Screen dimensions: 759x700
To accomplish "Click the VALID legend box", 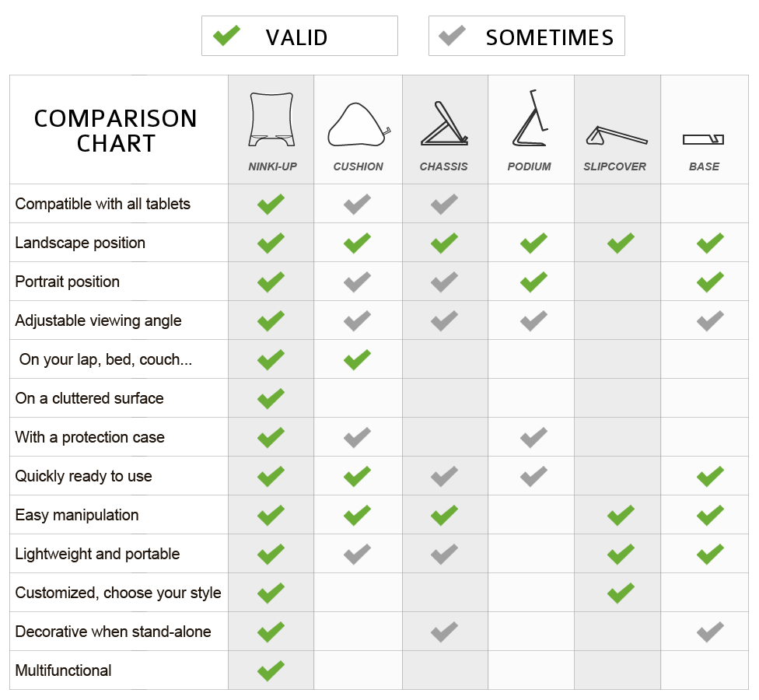I will 299,36.
